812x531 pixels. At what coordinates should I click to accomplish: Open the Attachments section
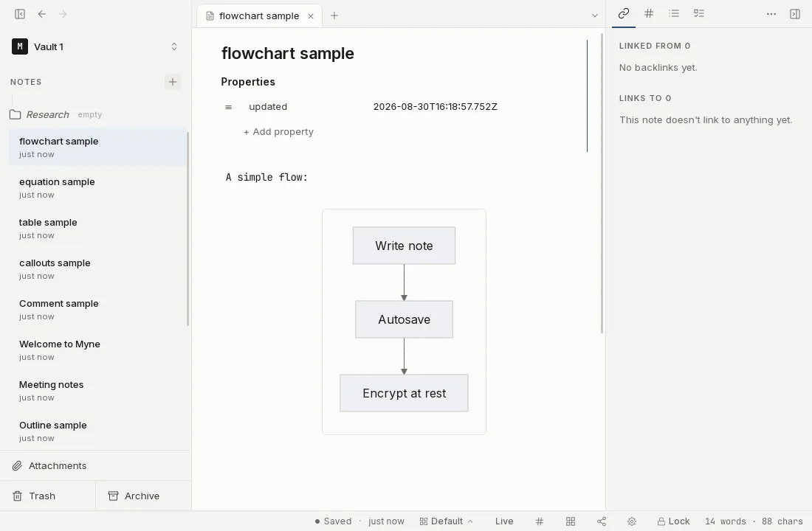click(95, 466)
